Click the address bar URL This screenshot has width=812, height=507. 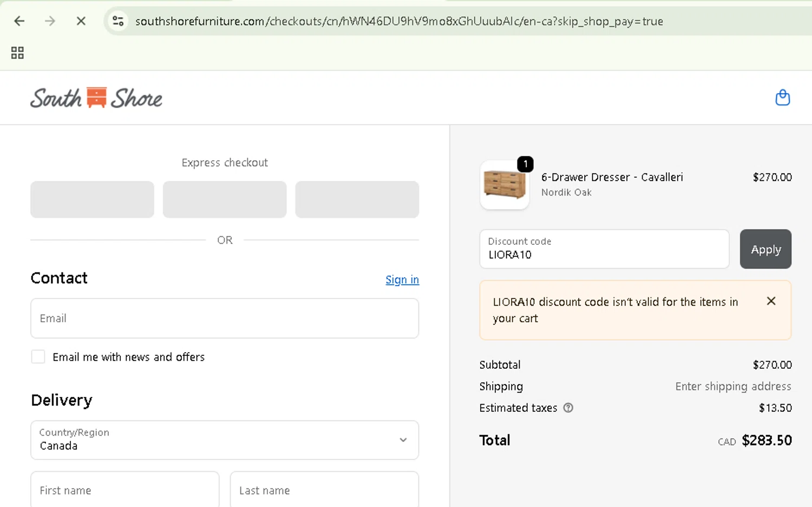[x=399, y=21]
